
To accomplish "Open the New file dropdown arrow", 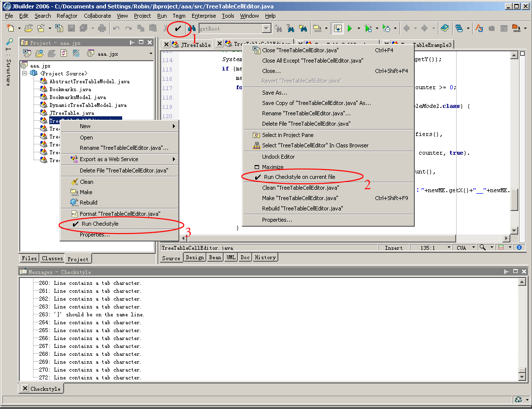I will pyautogui.click(x=19, y=29).
